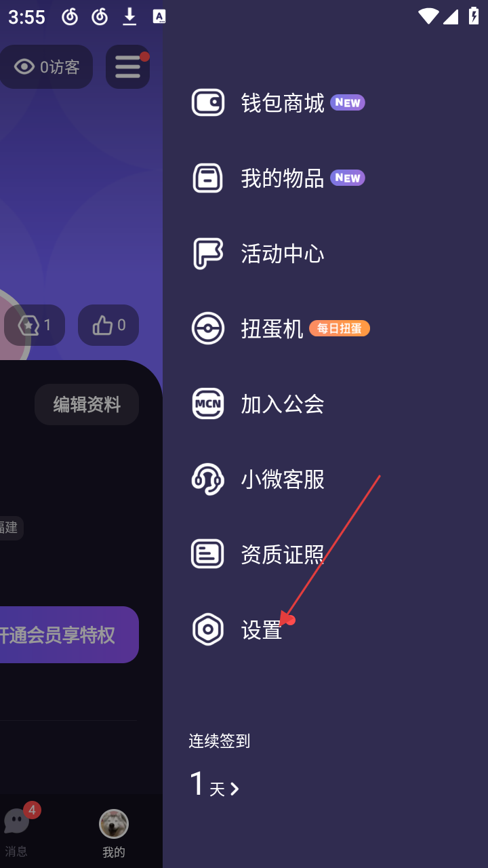Tap the 编辑资料 button
The height and width of the screenshot is (868, 488).
coord(87,405)
